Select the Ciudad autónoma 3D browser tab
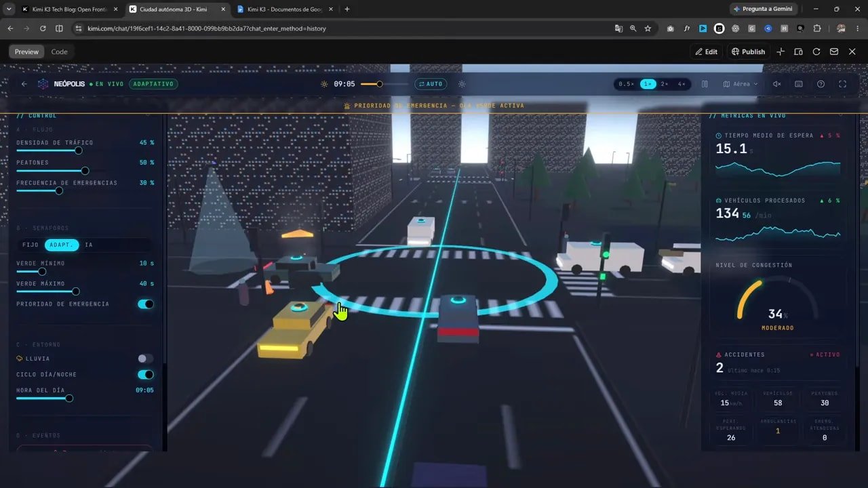Image resolution: width=868 pixels, height=488 pixels. [x=178, y=9]
